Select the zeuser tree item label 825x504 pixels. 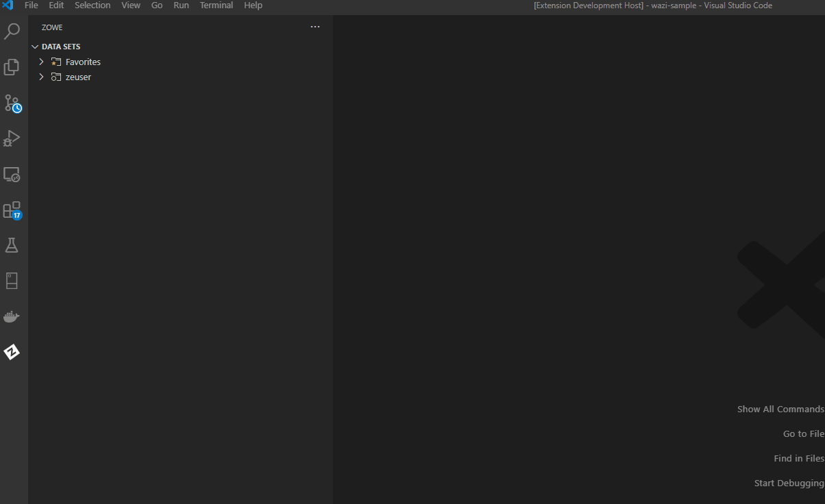[x=78, y=77]
